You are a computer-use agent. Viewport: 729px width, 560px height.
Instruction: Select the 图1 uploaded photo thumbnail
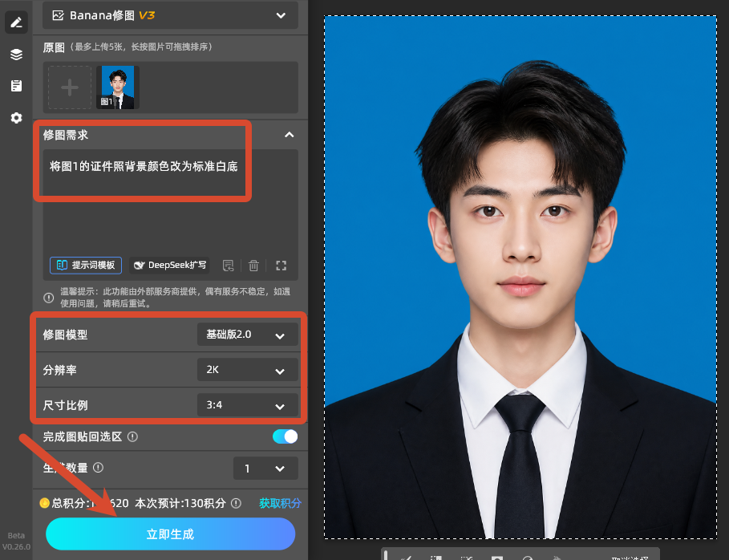[x=118, y=87]
